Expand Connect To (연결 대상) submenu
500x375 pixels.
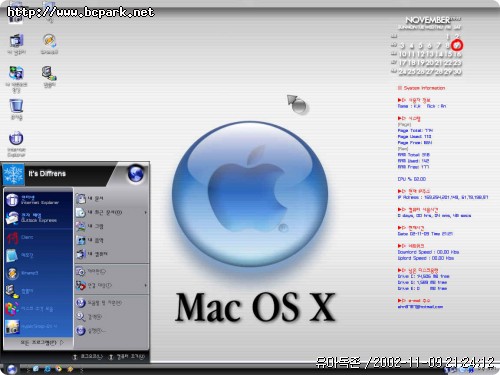click(111, 285)
